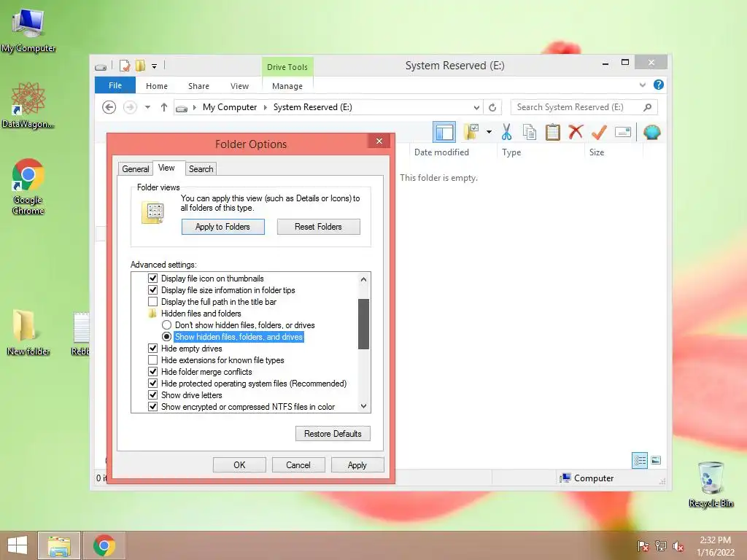Click the orange checkmark Properties icon
747x560 pixels.
click(599, 132)
